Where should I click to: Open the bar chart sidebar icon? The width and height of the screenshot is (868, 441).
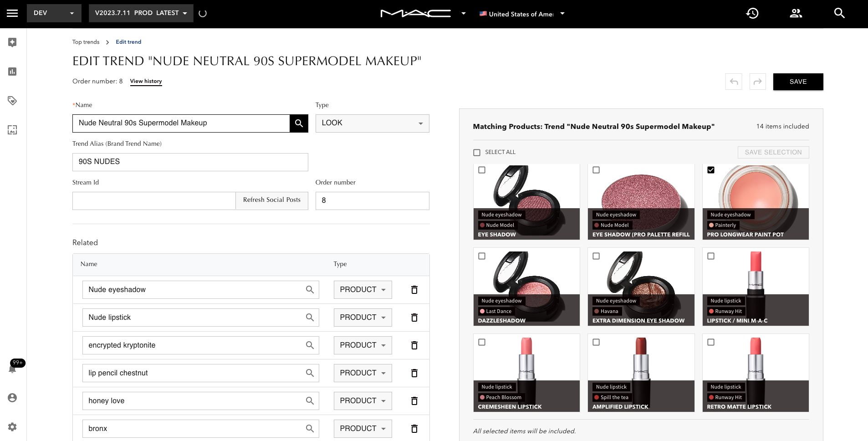click(12, 72)
